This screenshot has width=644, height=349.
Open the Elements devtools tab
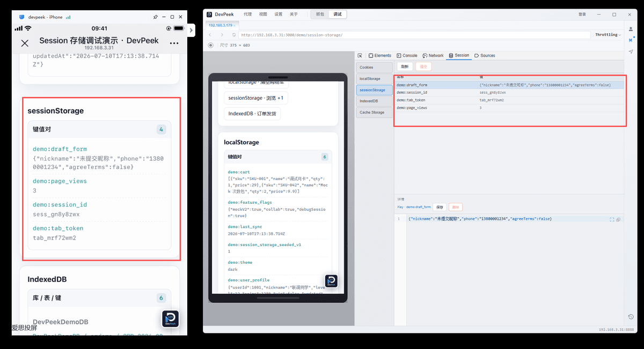pos(379,56)
